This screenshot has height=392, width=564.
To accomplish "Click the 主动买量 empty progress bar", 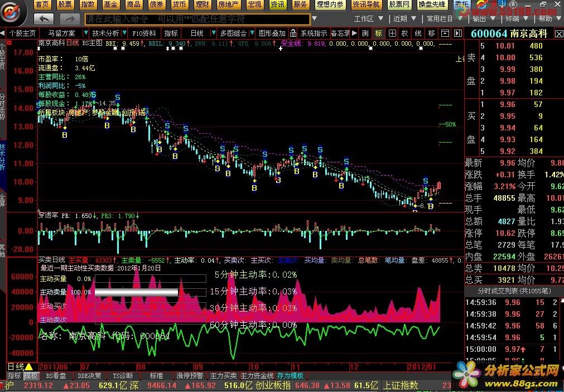I will coord(151,279).
